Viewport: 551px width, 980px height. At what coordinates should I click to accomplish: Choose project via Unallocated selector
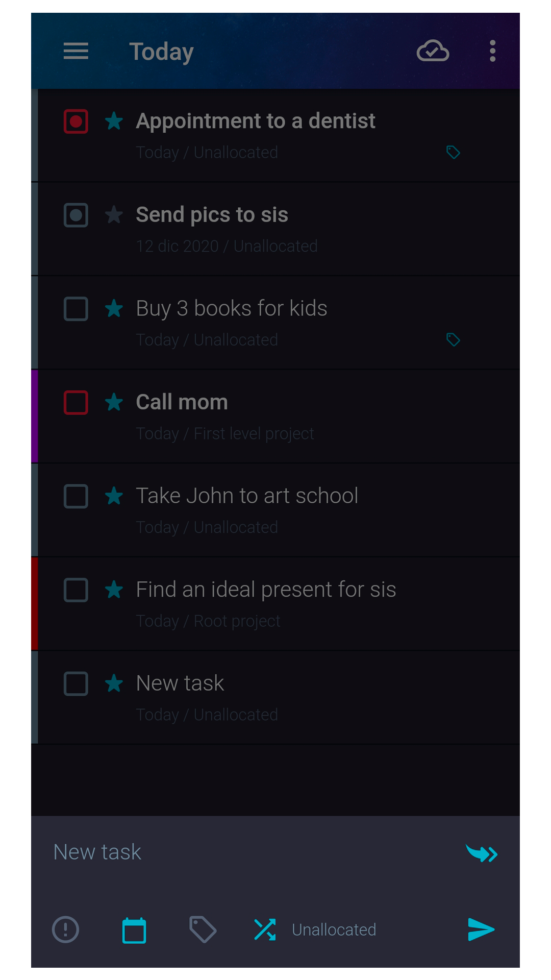334,930
